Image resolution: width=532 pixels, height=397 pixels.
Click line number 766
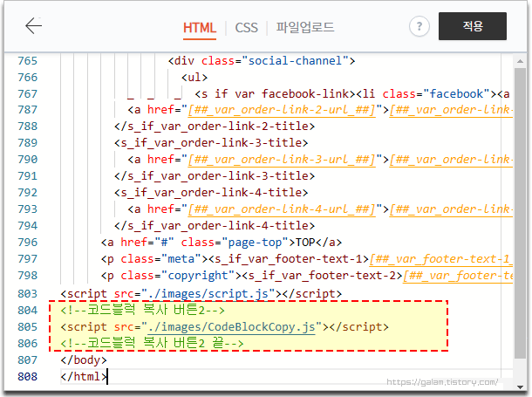[28, 78]
